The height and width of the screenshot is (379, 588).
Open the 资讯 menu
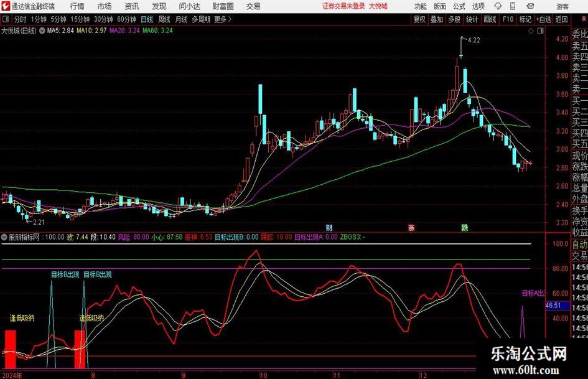(132, 6)
